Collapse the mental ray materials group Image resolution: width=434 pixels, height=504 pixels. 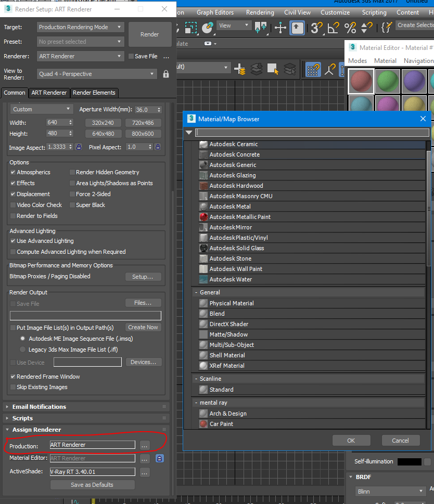(x=196, y=403)
